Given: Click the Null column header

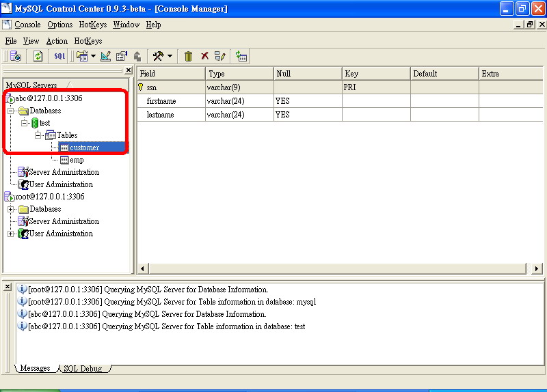Looking at the screenshot, I should pyautogui.click(x=308, y=74).
